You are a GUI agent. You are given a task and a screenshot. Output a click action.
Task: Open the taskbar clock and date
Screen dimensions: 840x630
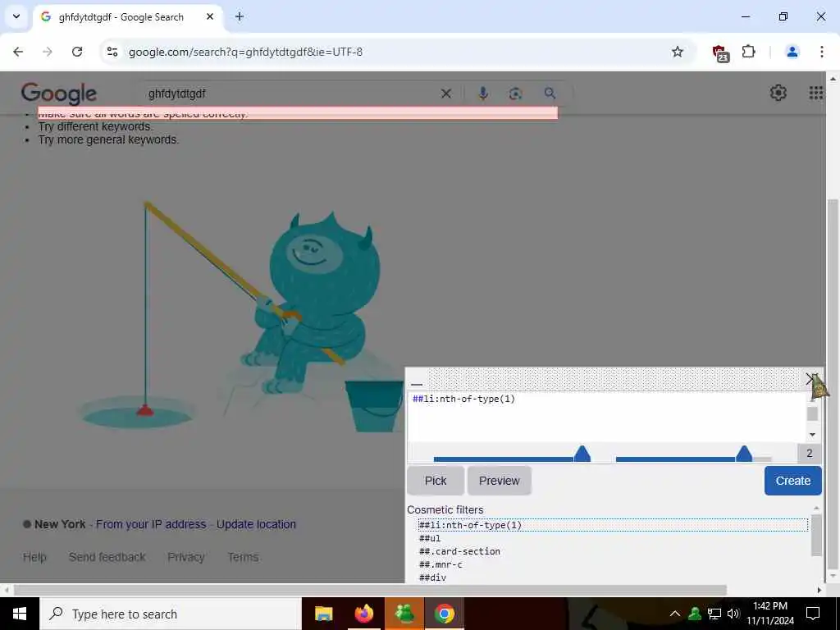770,614
